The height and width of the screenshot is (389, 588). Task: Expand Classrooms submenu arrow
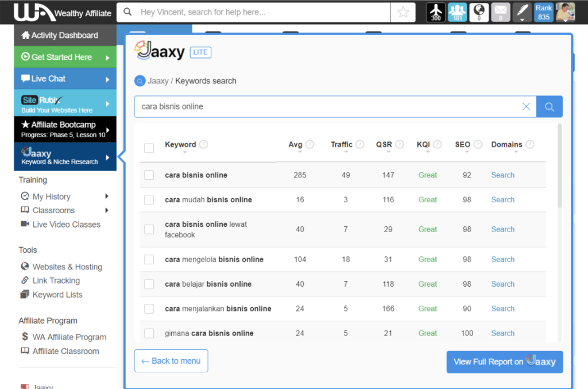pyautogui.click(x=107, y=210)
